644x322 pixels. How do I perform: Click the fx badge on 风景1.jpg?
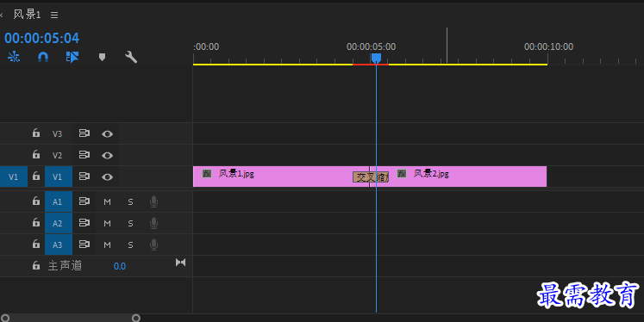(207, 174)
